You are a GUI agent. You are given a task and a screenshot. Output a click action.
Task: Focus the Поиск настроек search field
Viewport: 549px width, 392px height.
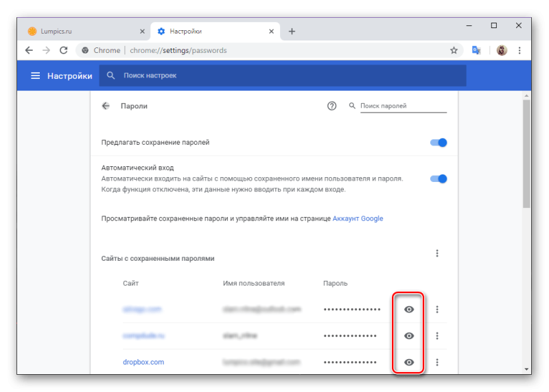coord(283,76)
